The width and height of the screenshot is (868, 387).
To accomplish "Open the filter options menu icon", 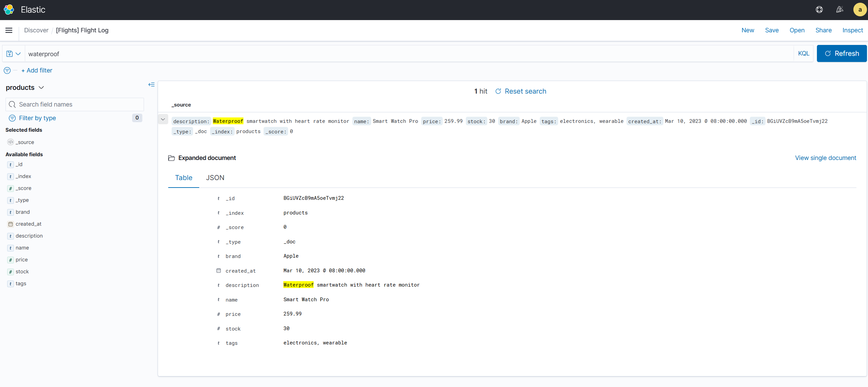I will click(x=7, y=70).
